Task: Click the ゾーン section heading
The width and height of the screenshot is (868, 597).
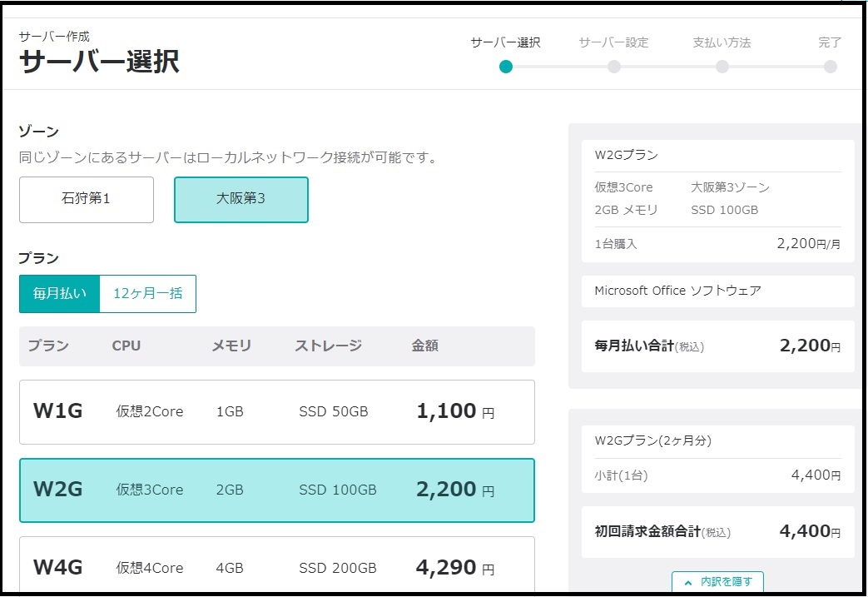Action: coord(39,132)
